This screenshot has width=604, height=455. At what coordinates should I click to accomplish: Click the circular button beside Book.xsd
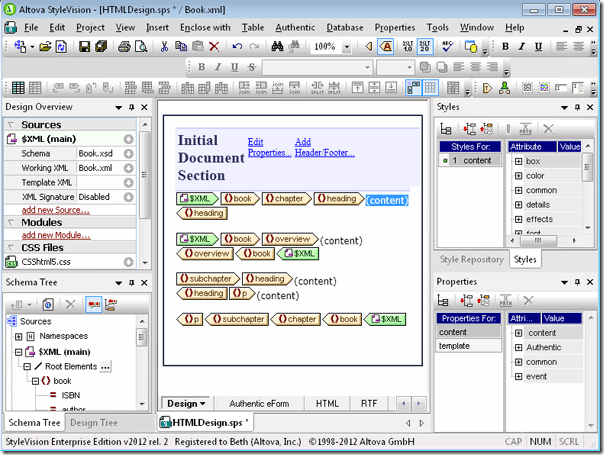pos(128,154)
